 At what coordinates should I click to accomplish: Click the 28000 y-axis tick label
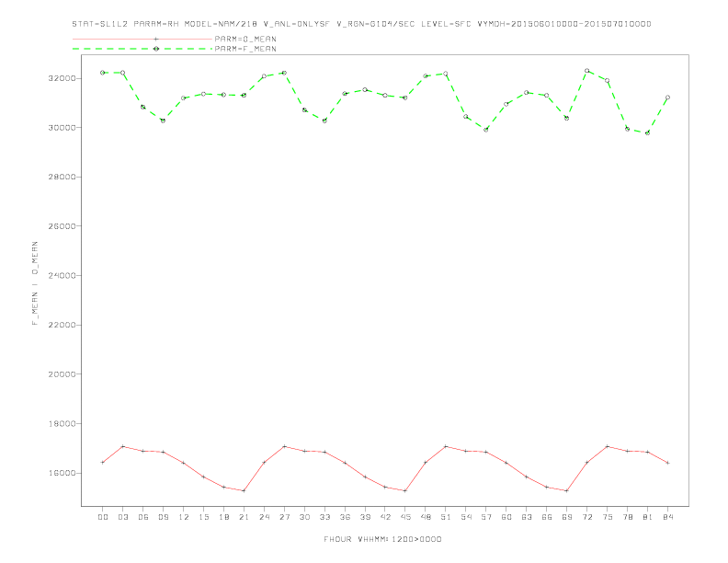(63, 177)
